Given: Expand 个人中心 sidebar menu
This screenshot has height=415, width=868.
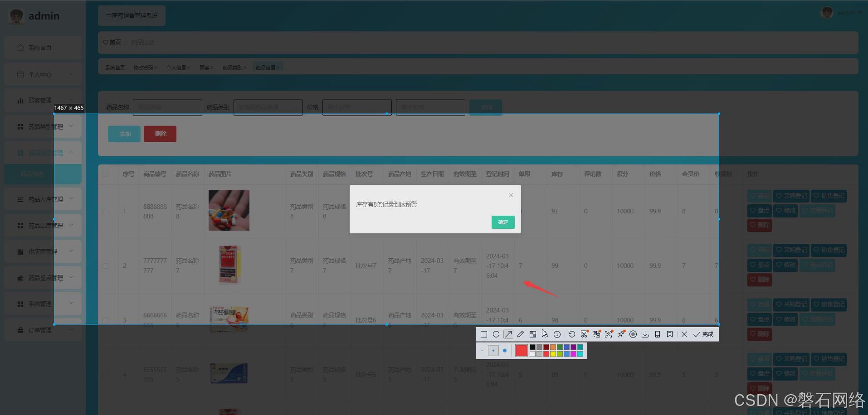Looking at the screenshot, I should 43,74.
